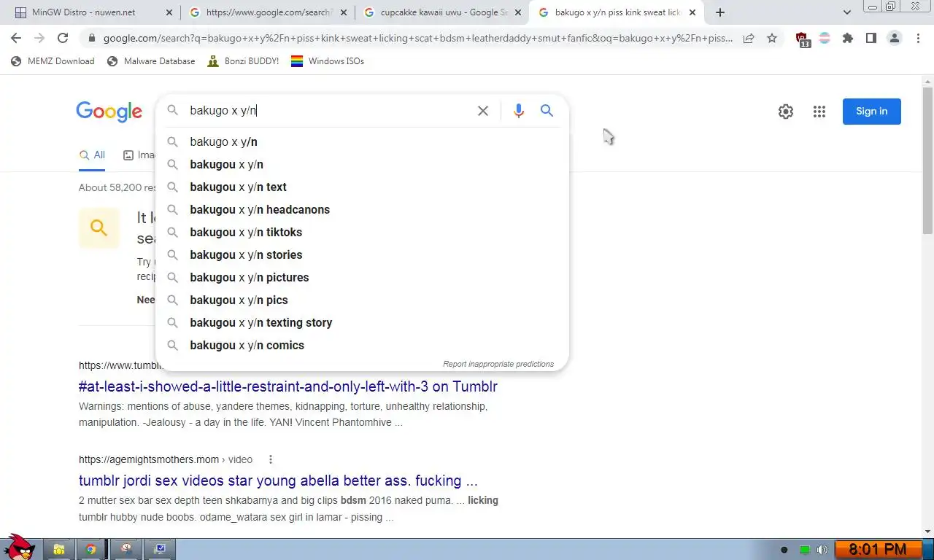Open the Google apps grid
This screenshot has height=560, width=934.
click(x=819, y=112)
